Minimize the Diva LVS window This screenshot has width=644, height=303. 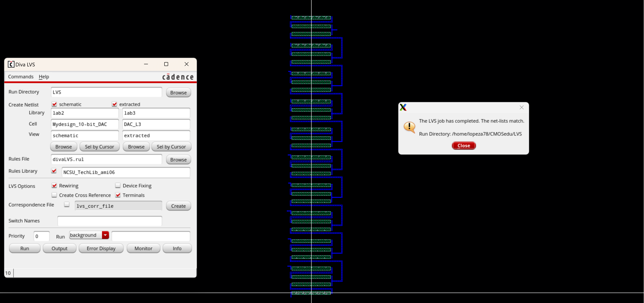tap(146, 64)
